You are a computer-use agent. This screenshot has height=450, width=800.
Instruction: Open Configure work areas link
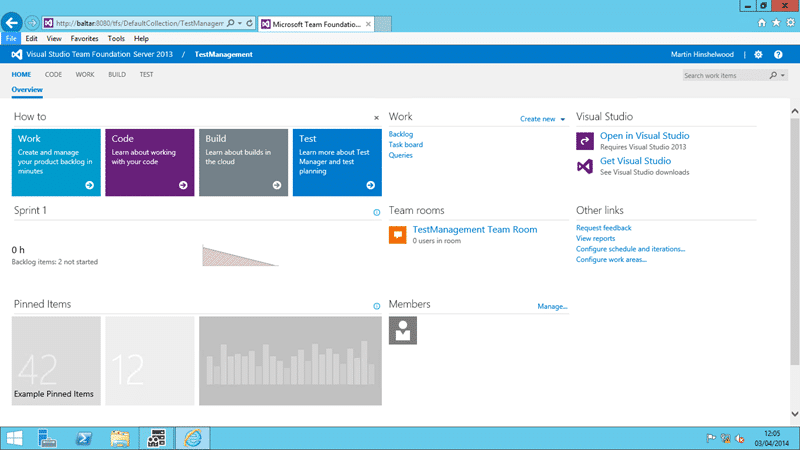(x=611, y=260)
